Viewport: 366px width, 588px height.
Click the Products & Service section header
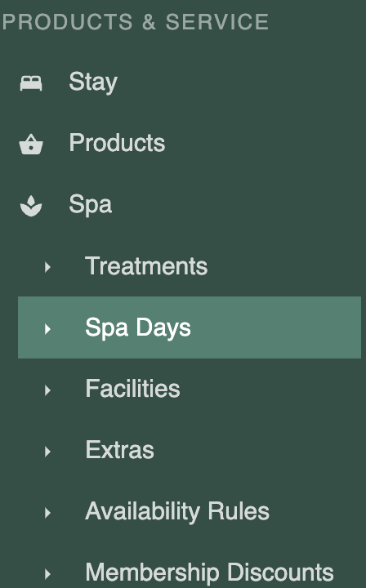click(x=136, y=22)
